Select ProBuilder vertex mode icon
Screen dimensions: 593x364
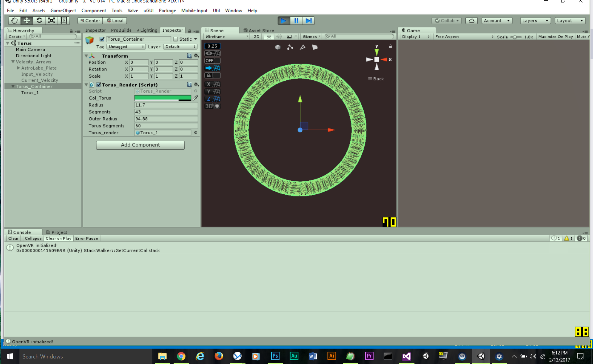point(290,47)
